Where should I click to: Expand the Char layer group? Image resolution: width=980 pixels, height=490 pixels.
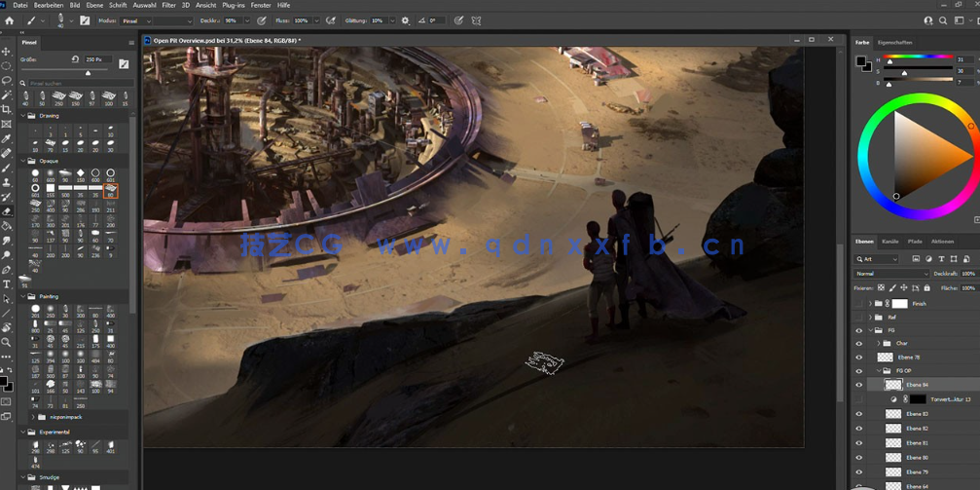[x=878, y=344]
